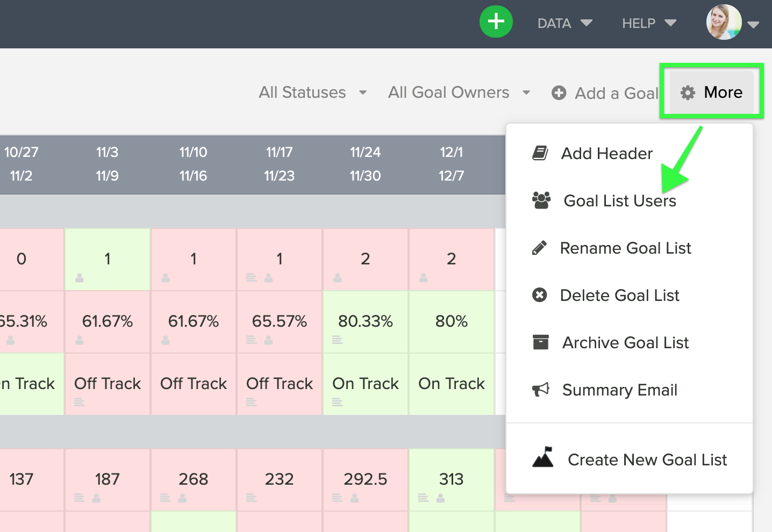Click the 11/24 – 11/30 week header

[x=366, y=164]
